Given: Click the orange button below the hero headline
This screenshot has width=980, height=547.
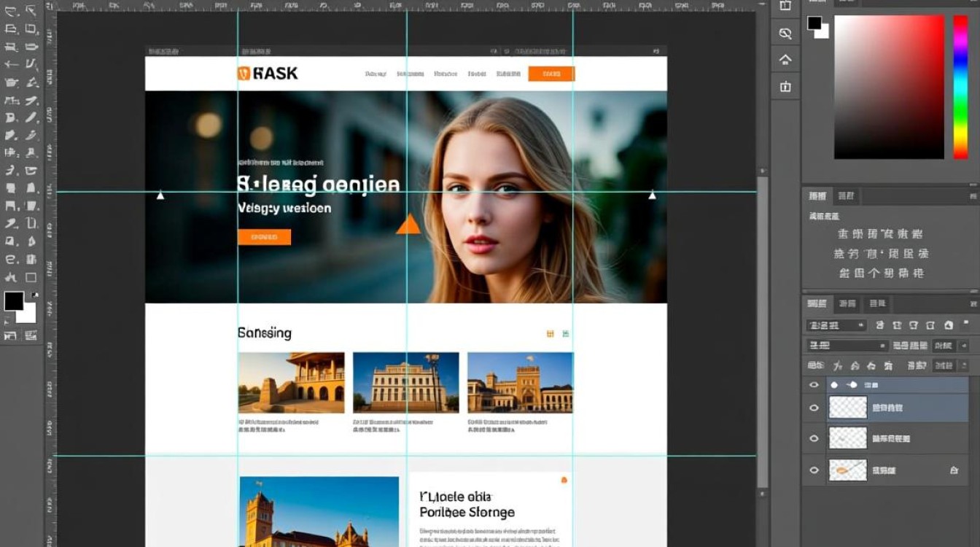Looking at the screenshot, I should (x=264, y=237).
